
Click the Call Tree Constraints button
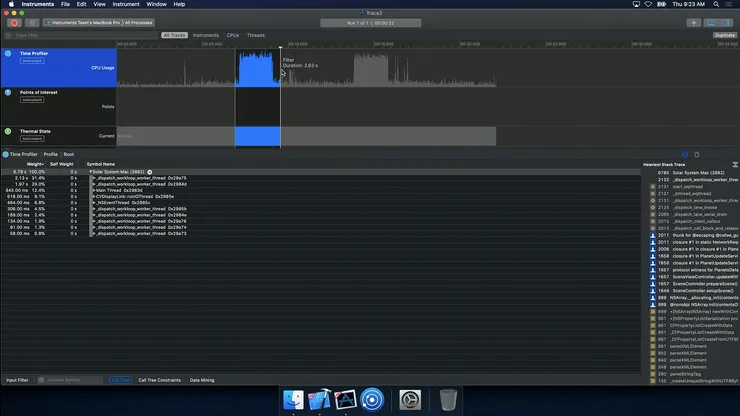click(159, 380)
